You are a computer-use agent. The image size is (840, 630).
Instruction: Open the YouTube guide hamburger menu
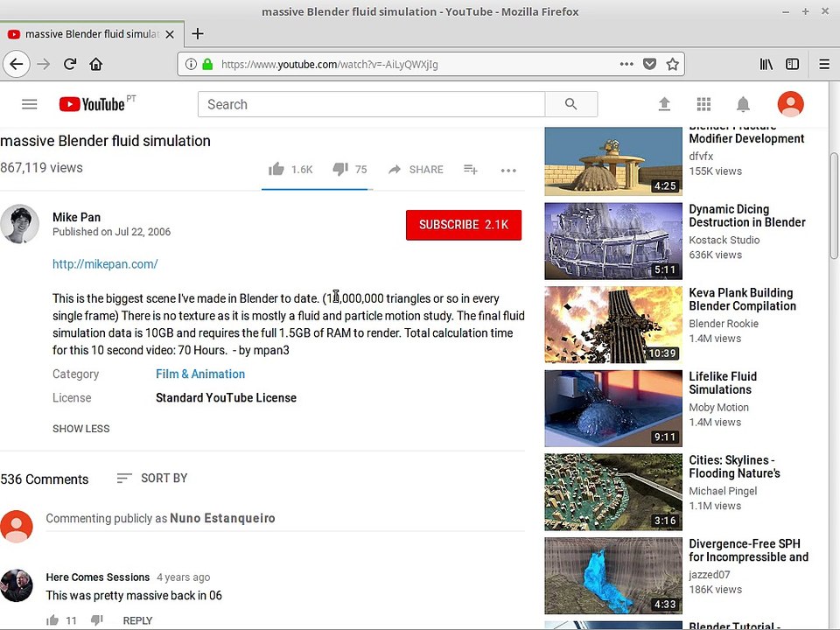click(30, 104)
